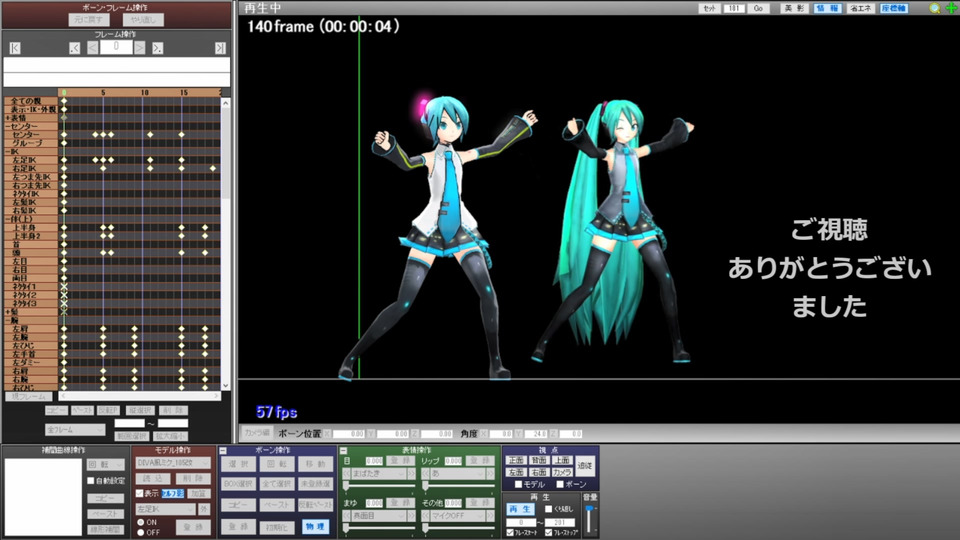Open the DIVA風ミク model selection dropdown
Viewport: 960px width, 540px height.
[x=173, y=463]
